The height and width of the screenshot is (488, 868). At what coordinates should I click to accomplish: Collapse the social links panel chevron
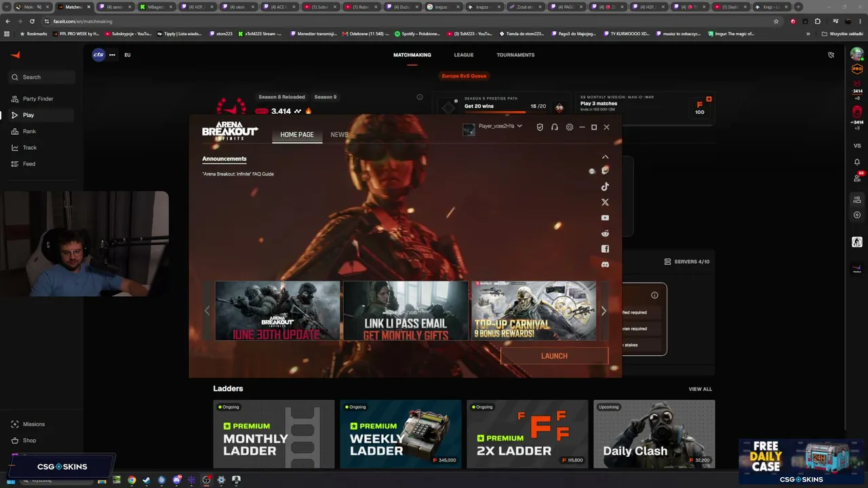[605, 157]
